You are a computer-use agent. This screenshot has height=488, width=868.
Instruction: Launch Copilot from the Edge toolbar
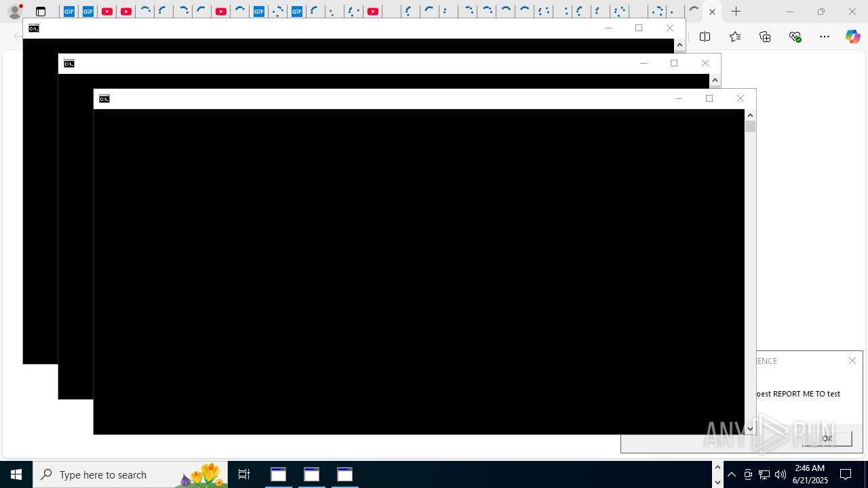pyautogui.click(x=852, y=37)
